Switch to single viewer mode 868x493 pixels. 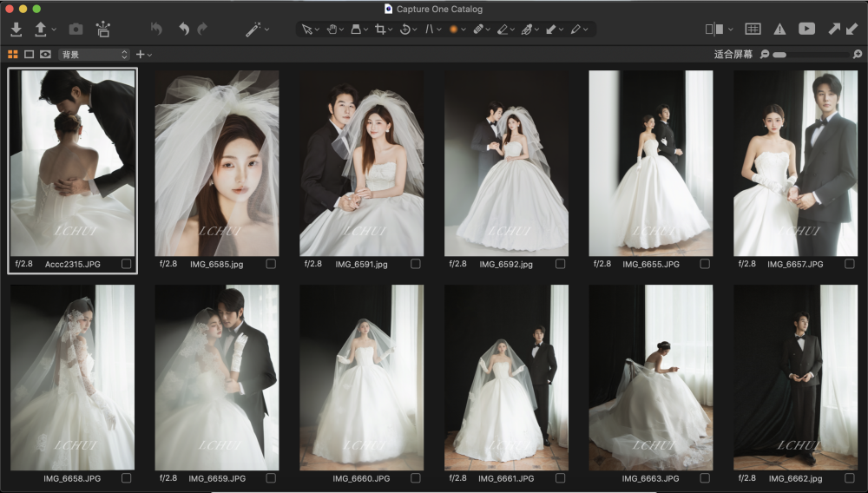[29, 55]
